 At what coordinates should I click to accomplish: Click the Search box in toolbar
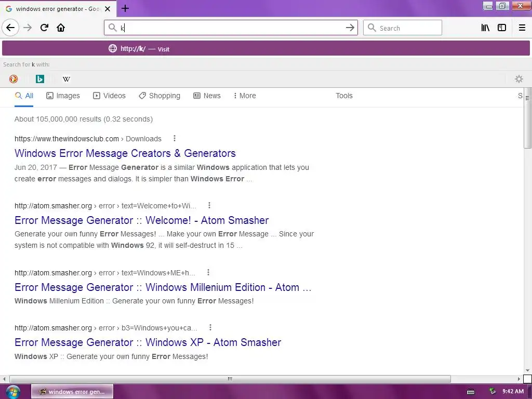pyautogui.click(x=403, y=28)
